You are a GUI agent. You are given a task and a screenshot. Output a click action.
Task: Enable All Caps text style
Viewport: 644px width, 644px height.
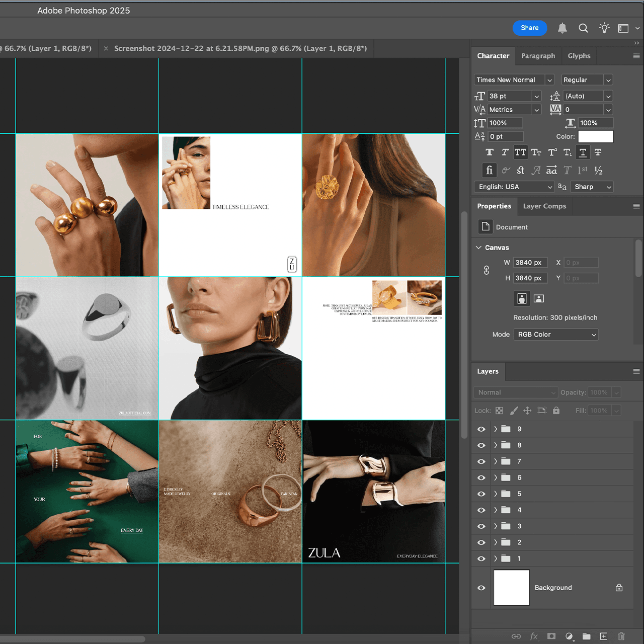click(520, 152)
